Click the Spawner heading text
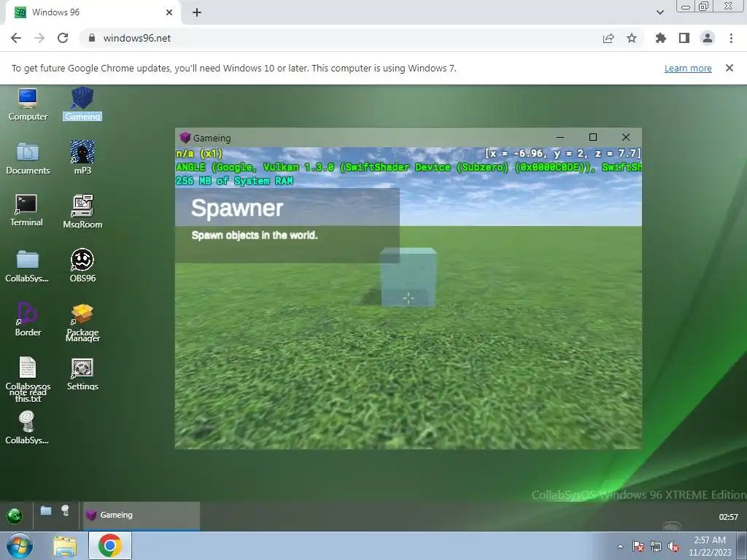The height and width of the screenshot is (560, 747). (237, 208)
